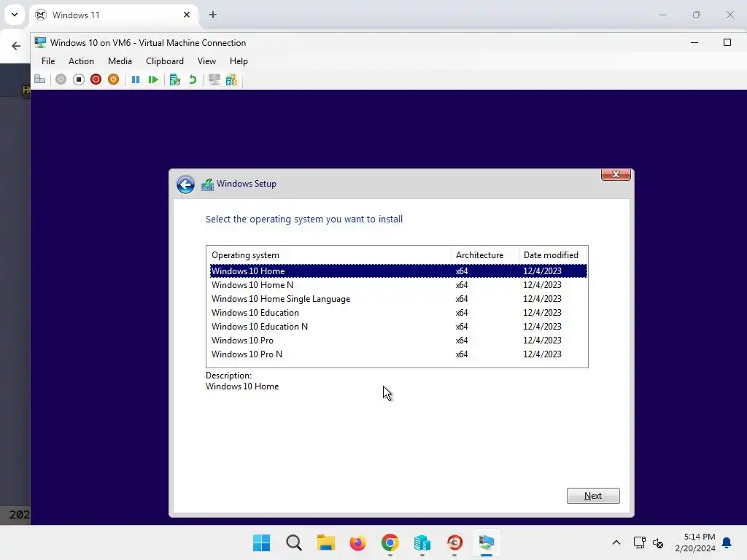This screenshot has width=747, height=560.
Task: Select Windows 10 Education N row
Action: (398, 326)
